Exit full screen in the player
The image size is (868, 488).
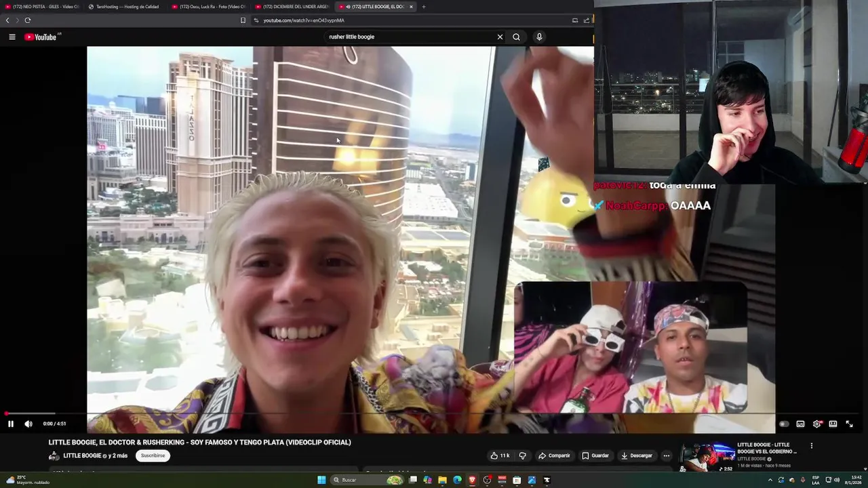849,424
